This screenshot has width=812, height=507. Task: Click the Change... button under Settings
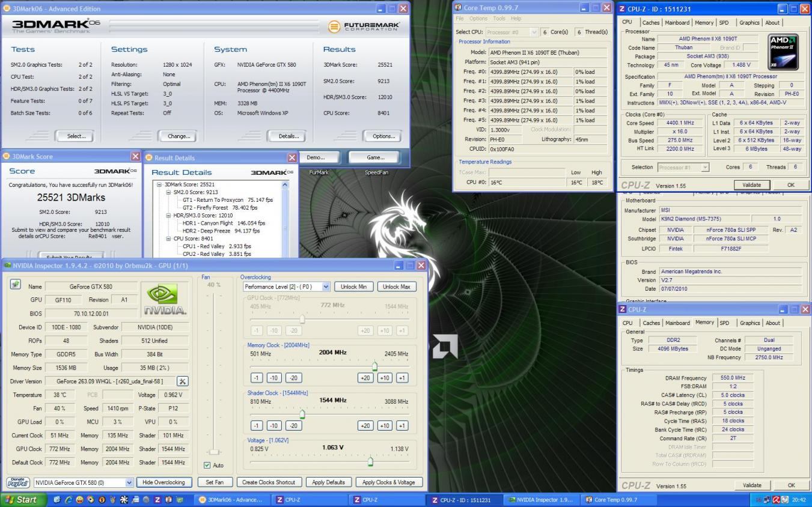click(x=179, y=136)
